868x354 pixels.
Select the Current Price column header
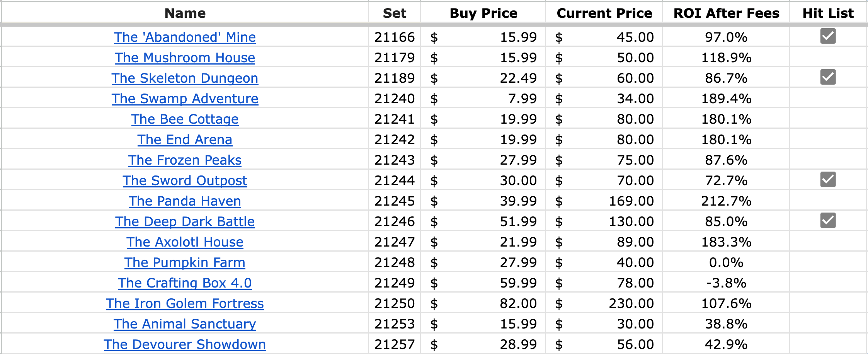pyautogui.click(x=604, y=13)
